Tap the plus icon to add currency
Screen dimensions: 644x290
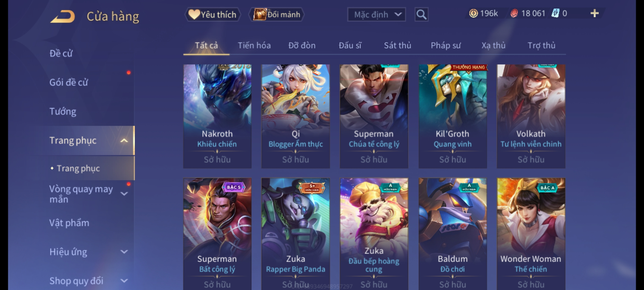coord(595,13)
